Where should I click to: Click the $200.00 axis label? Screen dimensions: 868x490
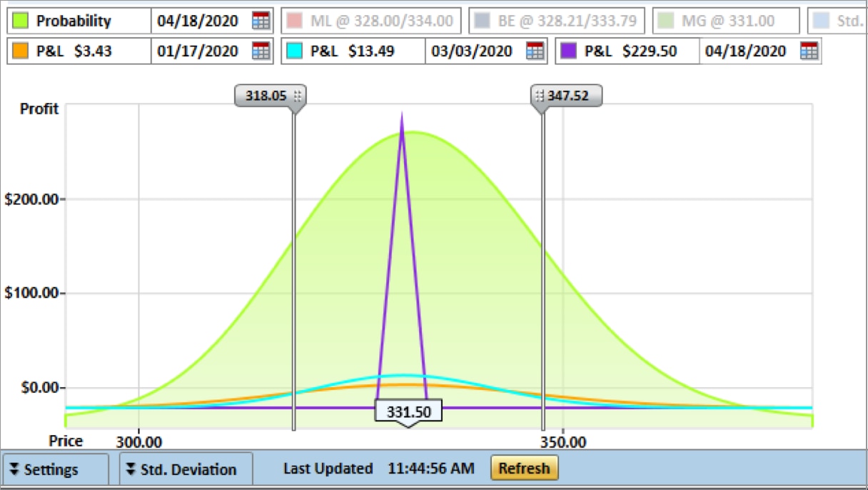(33, 199)
